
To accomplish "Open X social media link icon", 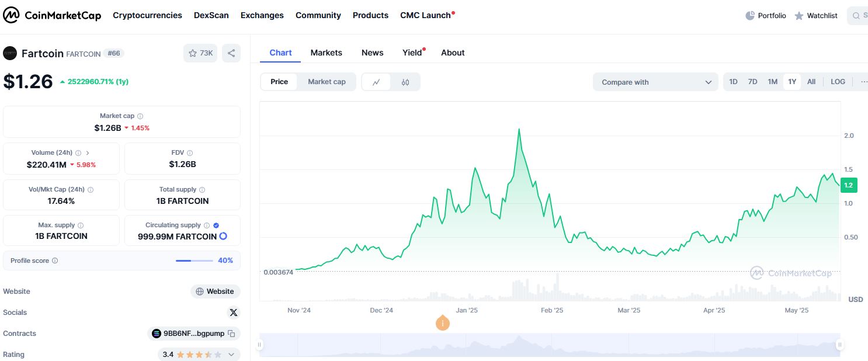I will click(234, 313).
